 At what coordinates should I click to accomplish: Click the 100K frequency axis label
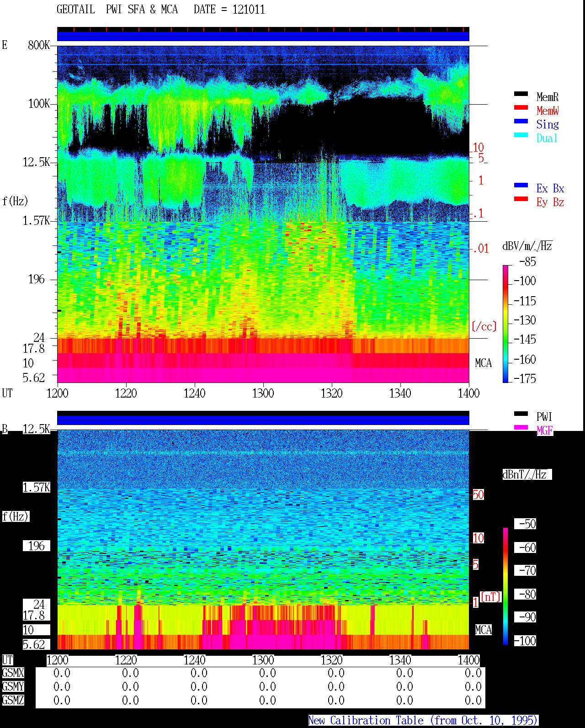coord(39,104)
